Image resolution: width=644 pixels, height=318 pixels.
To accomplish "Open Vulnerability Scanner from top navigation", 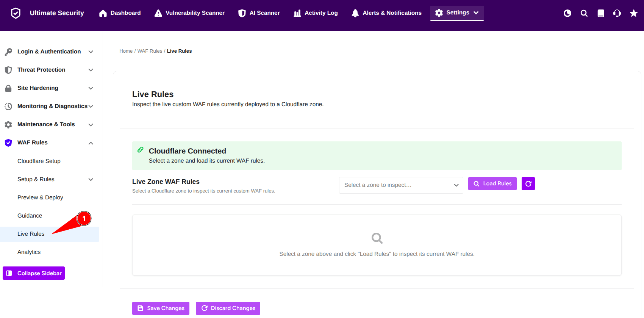I will pyautogui.click(x=189, y=13).
